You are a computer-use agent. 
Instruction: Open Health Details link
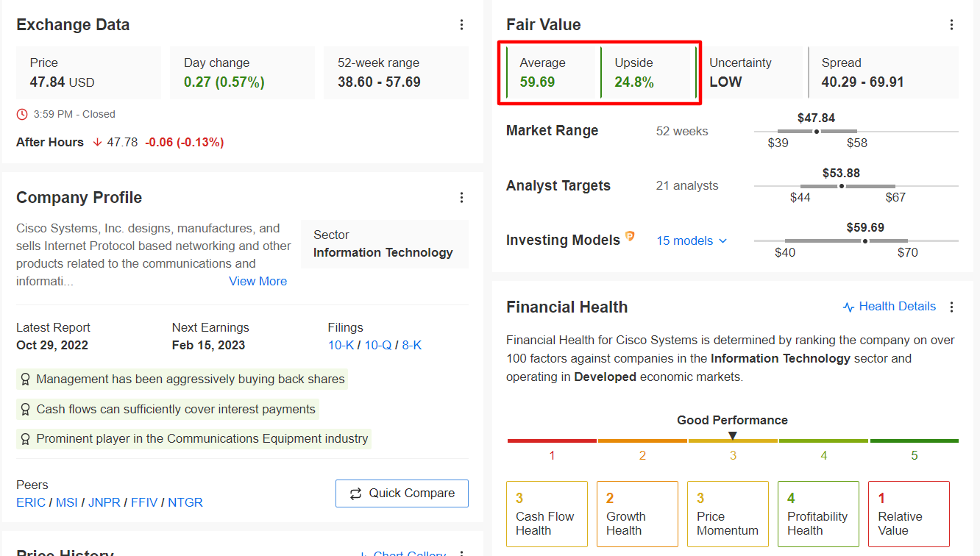[890, 307]
